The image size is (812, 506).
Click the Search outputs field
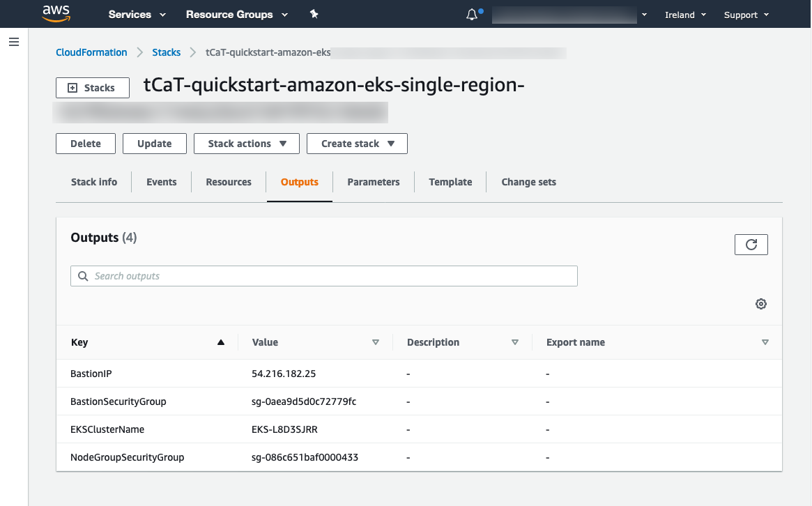point(323,276)
